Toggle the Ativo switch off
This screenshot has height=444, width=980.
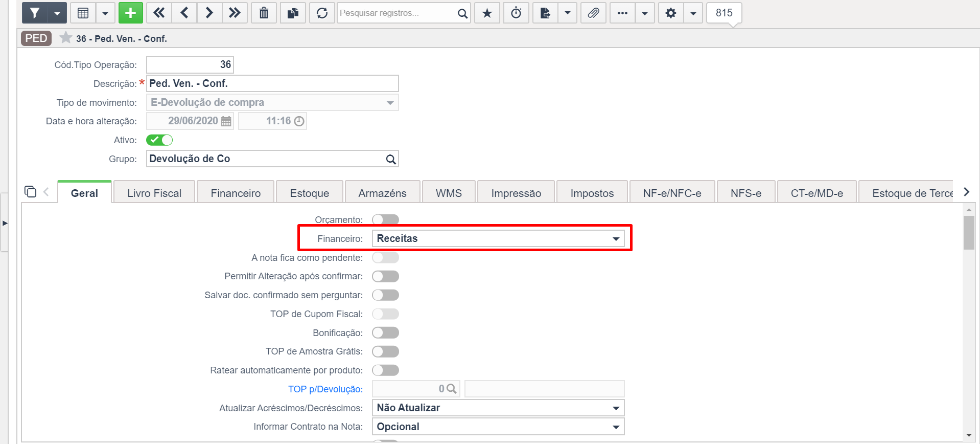click(159, 140)
